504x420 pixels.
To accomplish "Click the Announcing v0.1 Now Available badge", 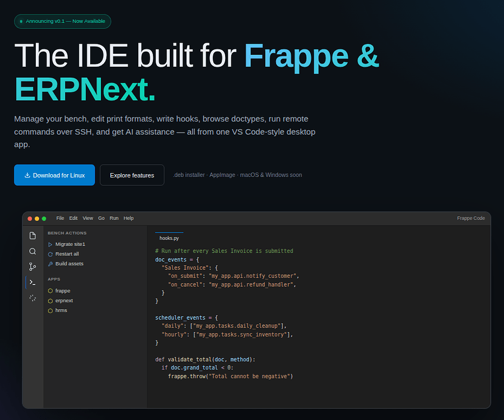I will click(62, 21).
